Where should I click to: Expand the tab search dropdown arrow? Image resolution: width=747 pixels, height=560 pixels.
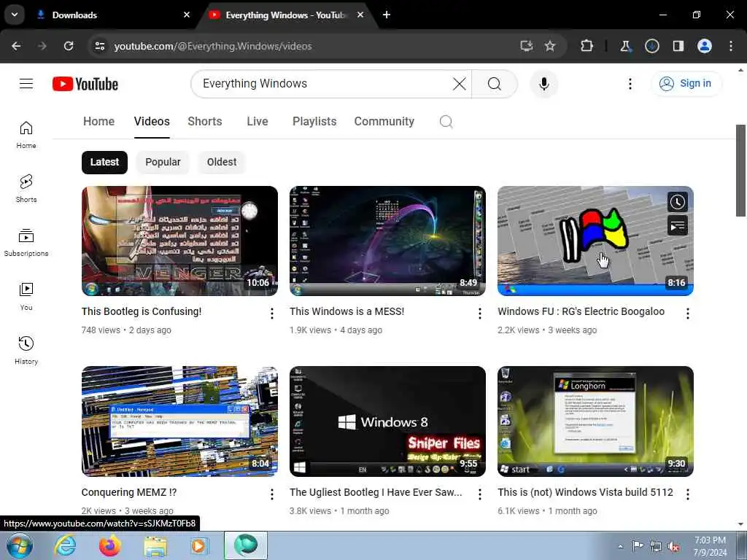pos(15,15)
